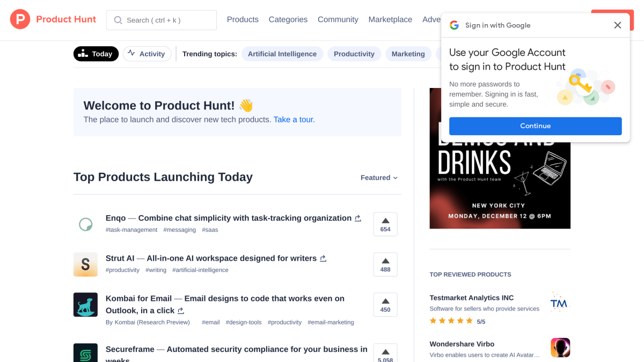The image size is (644, 362).
Task: Click the TOP REVIEWED PRODUCTS heading
Action: click(471, 275)
